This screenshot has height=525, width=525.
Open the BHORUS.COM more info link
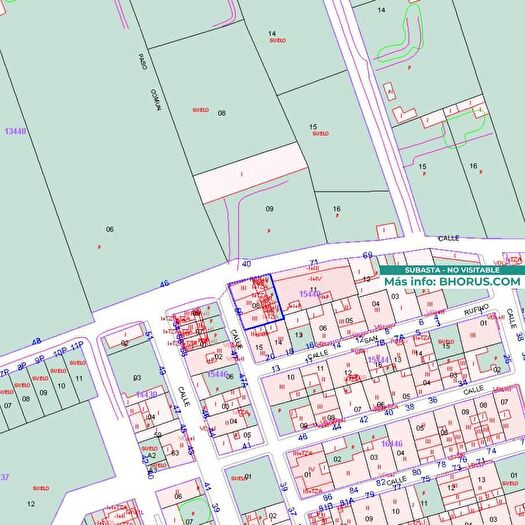(x=452, y=282)
